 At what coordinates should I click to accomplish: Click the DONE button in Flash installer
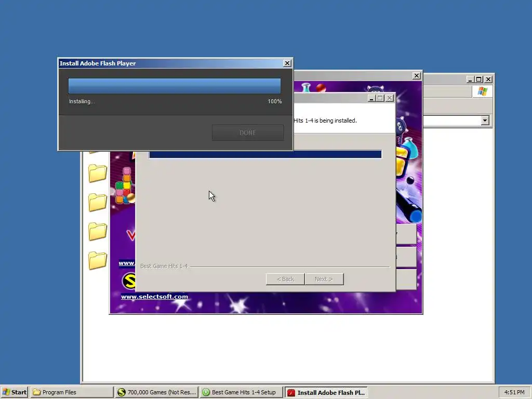tap(247, 132)
